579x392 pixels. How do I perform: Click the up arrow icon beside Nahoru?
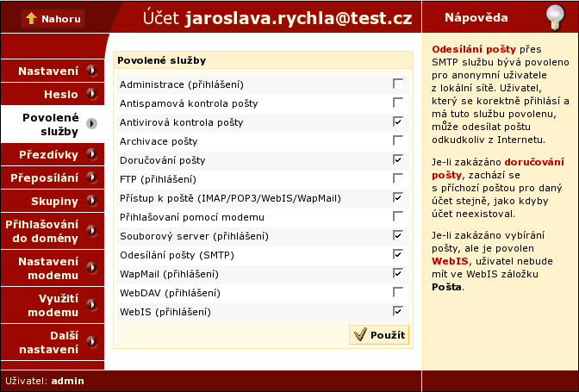31,18
